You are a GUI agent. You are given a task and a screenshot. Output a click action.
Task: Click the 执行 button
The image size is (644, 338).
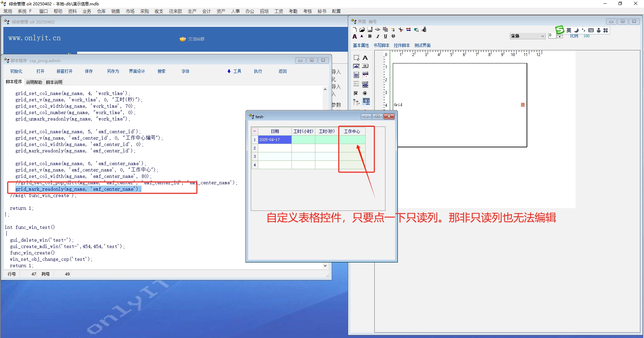(258, 71)
